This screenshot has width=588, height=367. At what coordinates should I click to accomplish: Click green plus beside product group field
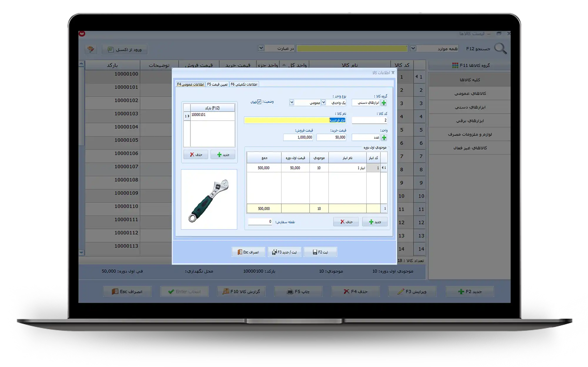(384, 103)
